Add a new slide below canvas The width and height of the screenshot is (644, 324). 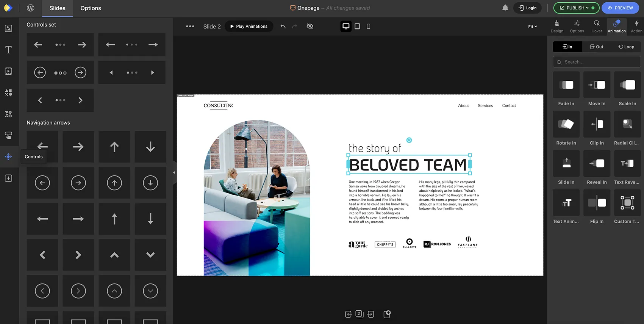click(x=387, y=314)
